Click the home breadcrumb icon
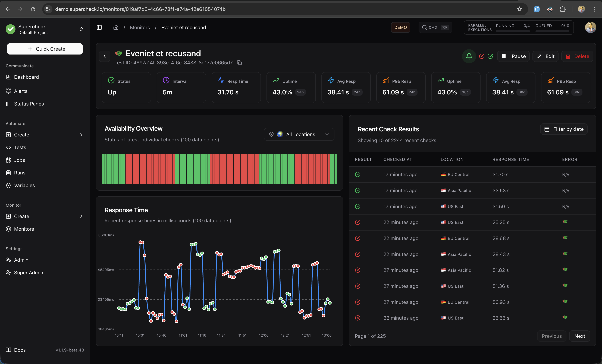 tap(116, 27)
